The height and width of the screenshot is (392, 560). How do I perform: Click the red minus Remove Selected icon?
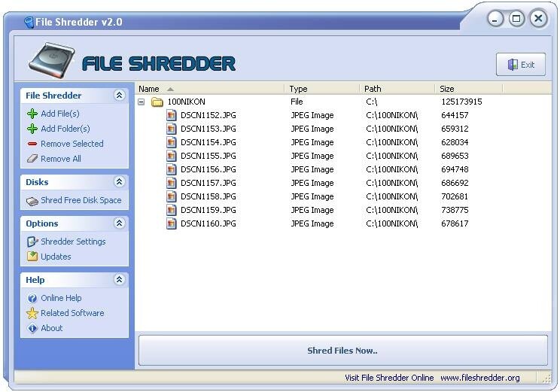coord(32,144)
